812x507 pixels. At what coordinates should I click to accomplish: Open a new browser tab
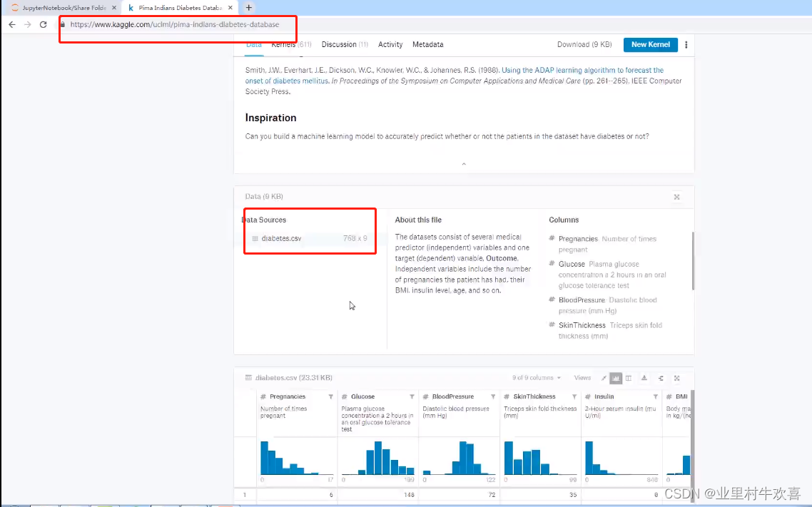coord(248,8)
